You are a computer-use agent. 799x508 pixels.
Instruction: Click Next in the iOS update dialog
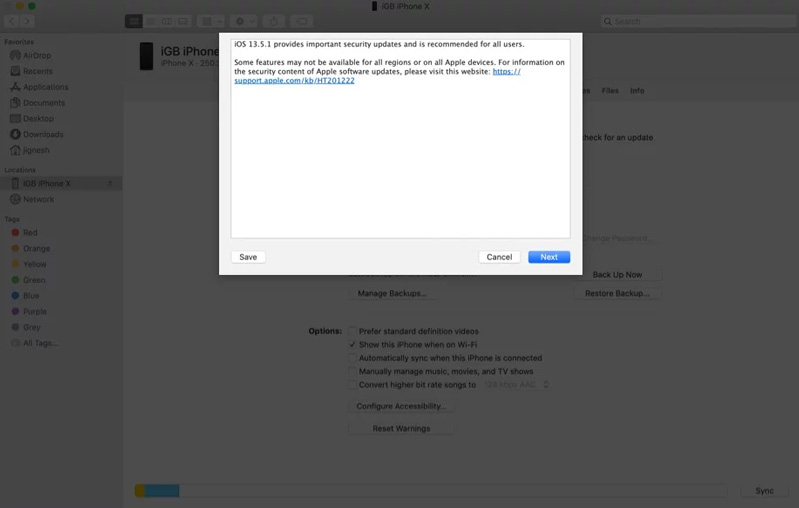(549, 257)
